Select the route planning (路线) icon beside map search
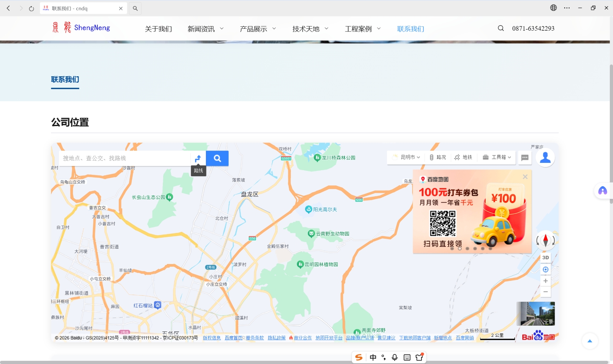 tap(198, 158)
